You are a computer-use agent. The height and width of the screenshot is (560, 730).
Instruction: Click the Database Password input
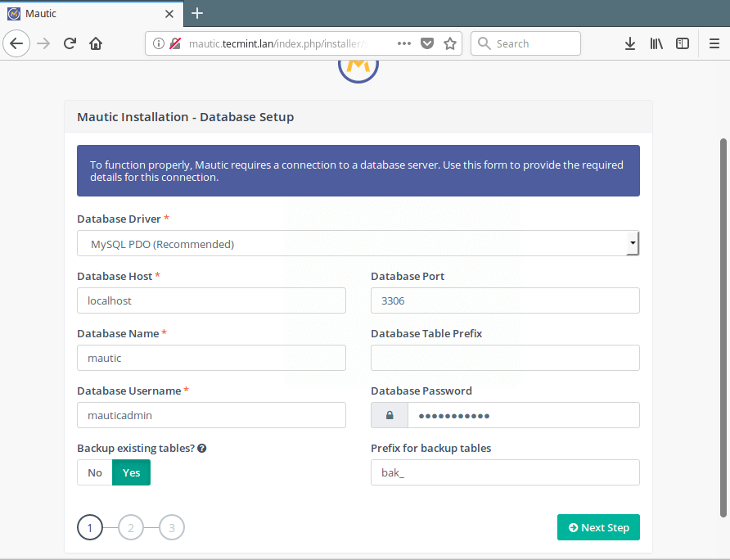[523, 415]
